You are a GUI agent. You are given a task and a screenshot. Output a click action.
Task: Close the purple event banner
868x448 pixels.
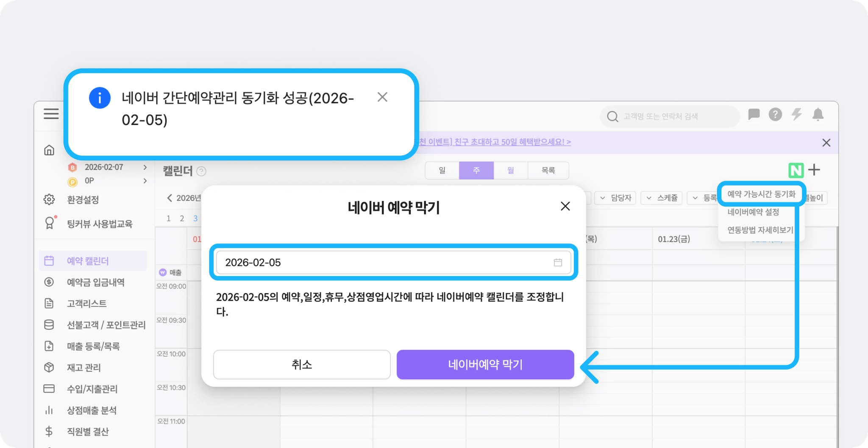point(826,143)
